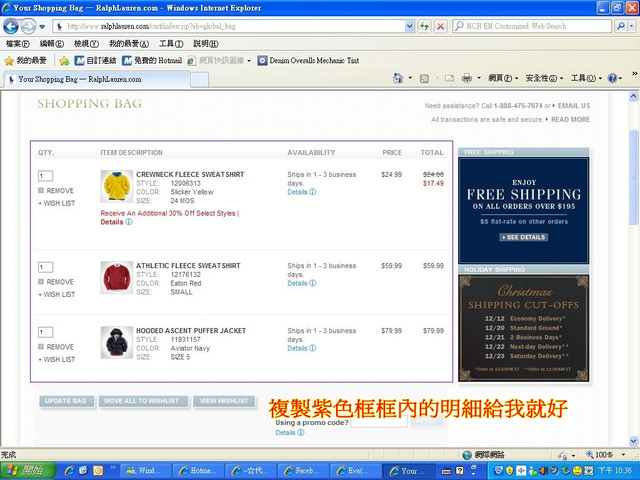Click the EMAIL US link

574,106
